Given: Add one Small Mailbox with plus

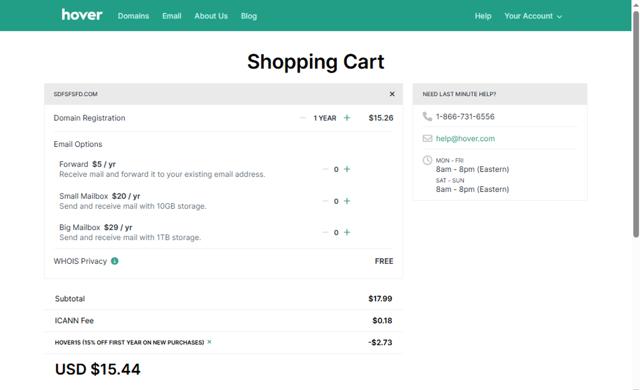Looking at the screenshot, I should point(347,201).
